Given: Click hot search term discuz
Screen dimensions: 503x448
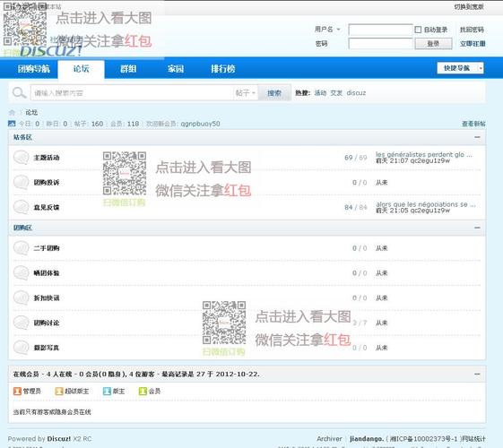Looking at the screenshot, I should pos(356,93).
